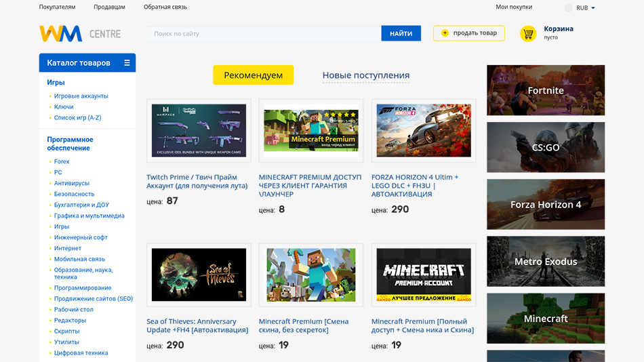Open Антивирусы category
This screenshot has height=362, width=644.
(71, 183)
